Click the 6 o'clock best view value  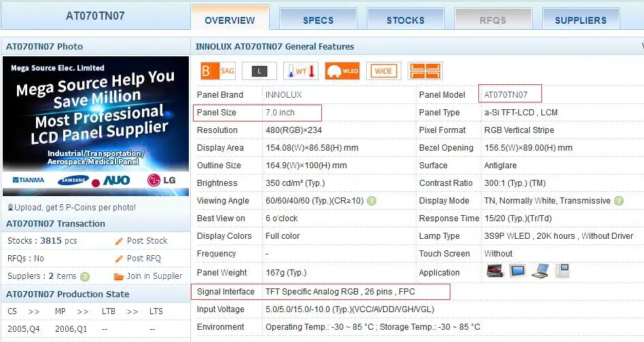(x=282, y=218)
